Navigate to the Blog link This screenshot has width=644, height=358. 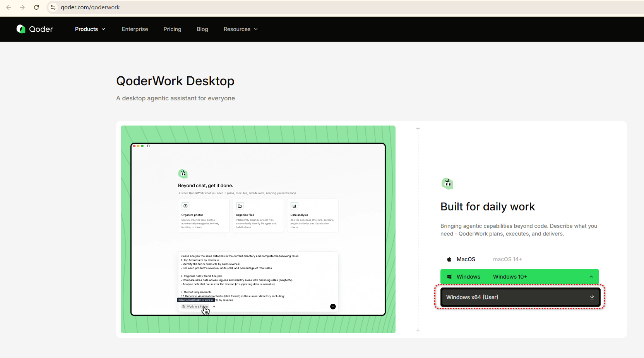pos(202,29)
